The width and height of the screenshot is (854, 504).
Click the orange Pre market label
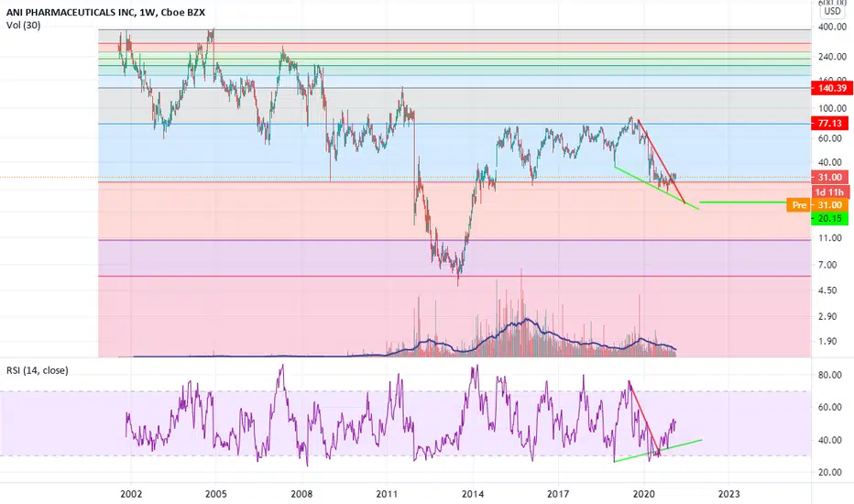(799, 205)
